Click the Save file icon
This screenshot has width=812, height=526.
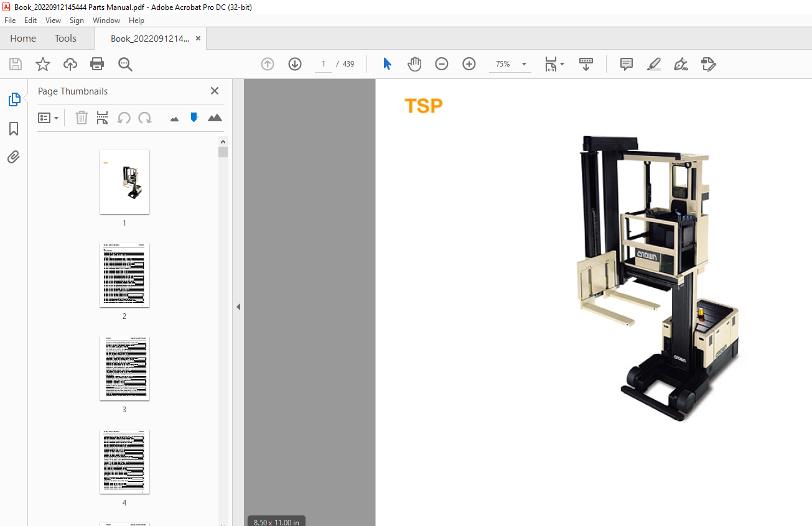click(16, 64)
